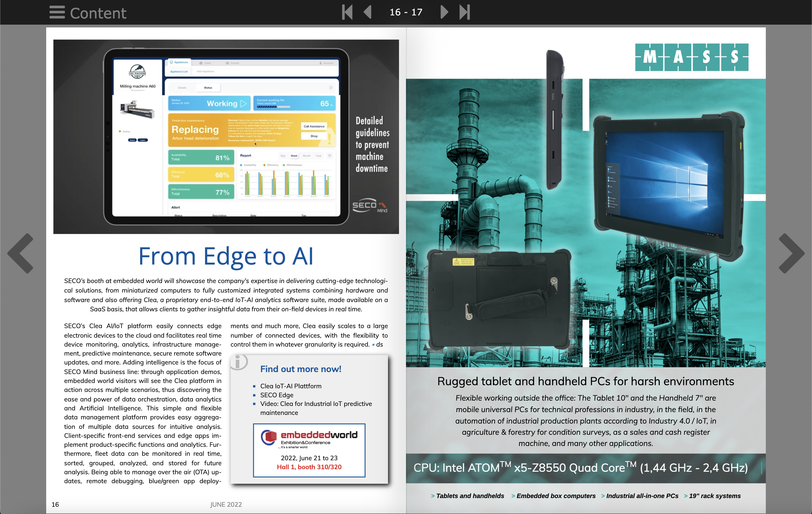This screenshot has height=514, width=812.
Task: Jump to the first page
Action: [x=347, y=12]
